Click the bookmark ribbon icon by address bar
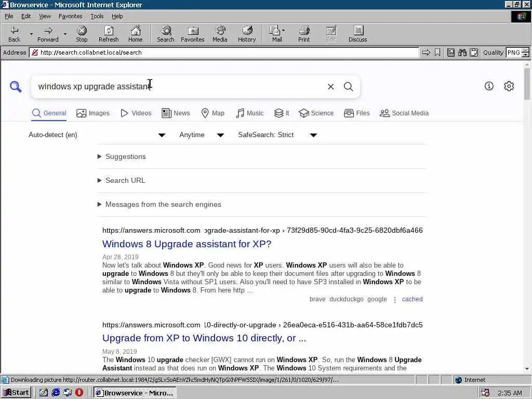Image resolution: width=532 pixels, height=399 pixels. [437, 52]
